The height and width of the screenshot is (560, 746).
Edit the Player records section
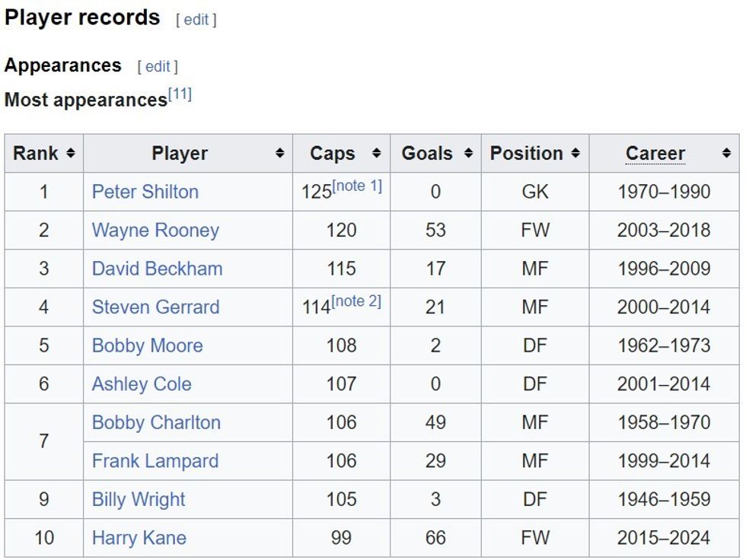tap(196, 21)
